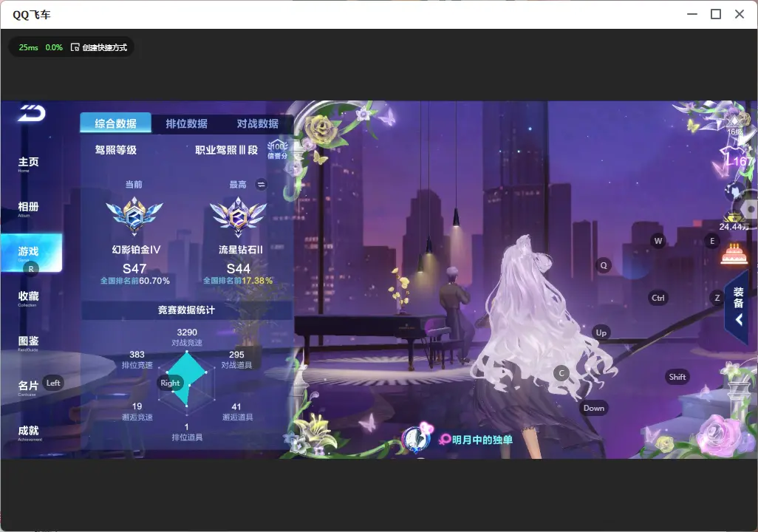Screen dimensions: 758x532
Task: Click the radar chart of race stats
Action: click(x=187, y=383)
